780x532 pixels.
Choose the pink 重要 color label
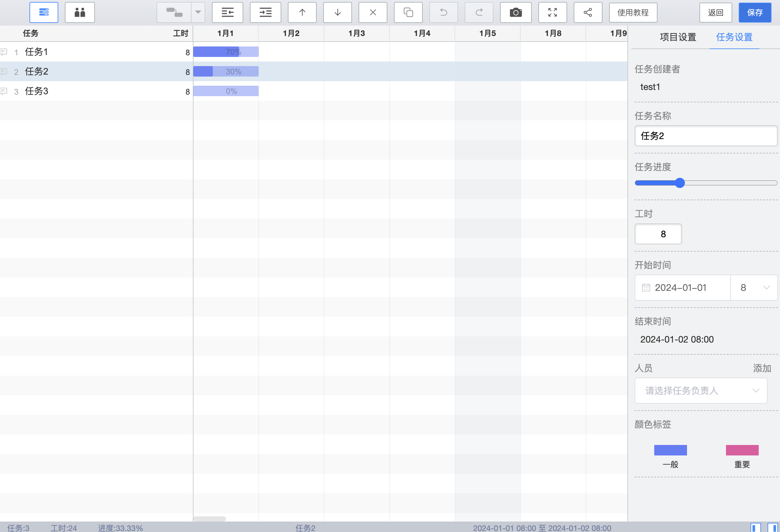coord(742,450)
